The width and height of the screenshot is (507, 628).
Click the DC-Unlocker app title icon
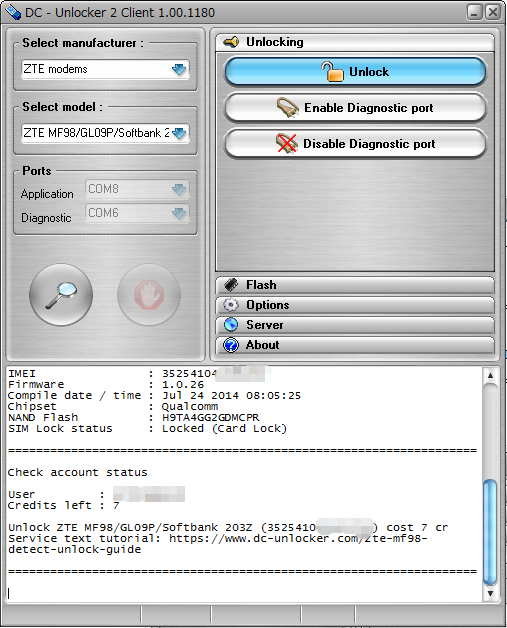coord(12,12)
